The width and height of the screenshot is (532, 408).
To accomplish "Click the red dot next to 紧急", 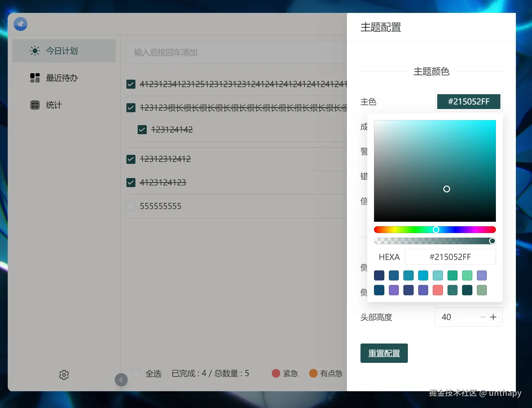I will (x=276, y=373).
